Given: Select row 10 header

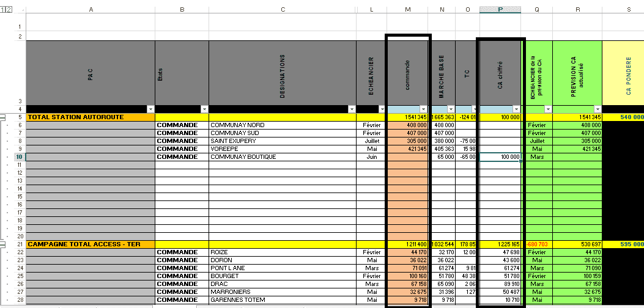Looking at the screenshot, I should point(20,157).
